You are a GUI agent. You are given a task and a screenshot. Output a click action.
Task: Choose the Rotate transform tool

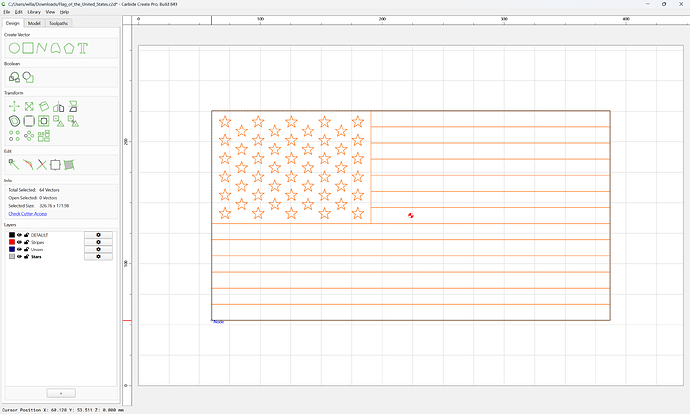(44, 106)
